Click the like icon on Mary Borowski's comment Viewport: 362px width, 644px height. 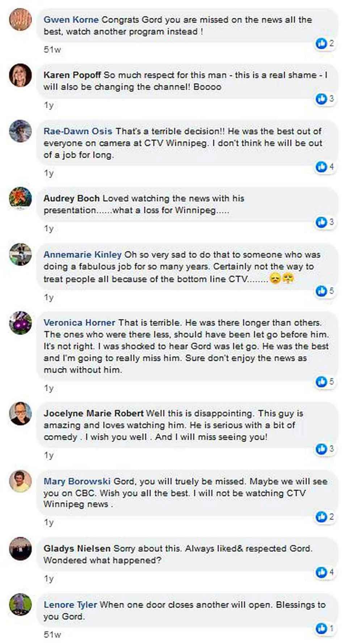(321, 517)
